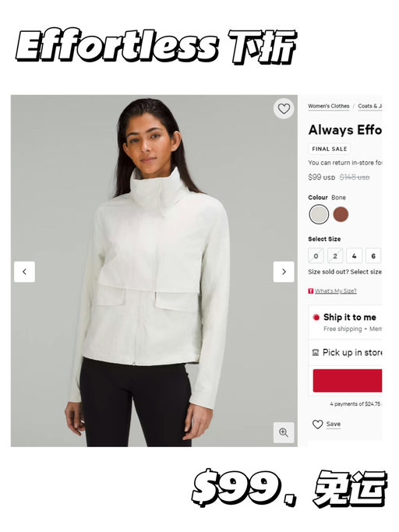Select size 6
The height and width of the screenshot is (532, 399).
pyautogui.click(x=373, y=255)
